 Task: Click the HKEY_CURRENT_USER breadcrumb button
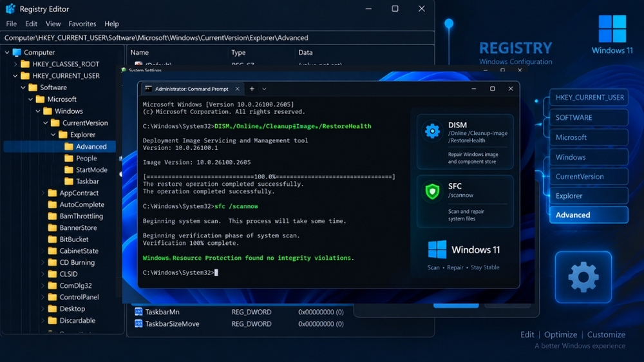[589, 98]
